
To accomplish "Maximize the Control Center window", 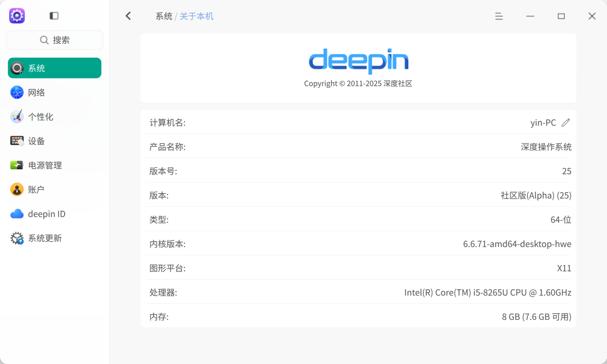I will click(561, 16).
